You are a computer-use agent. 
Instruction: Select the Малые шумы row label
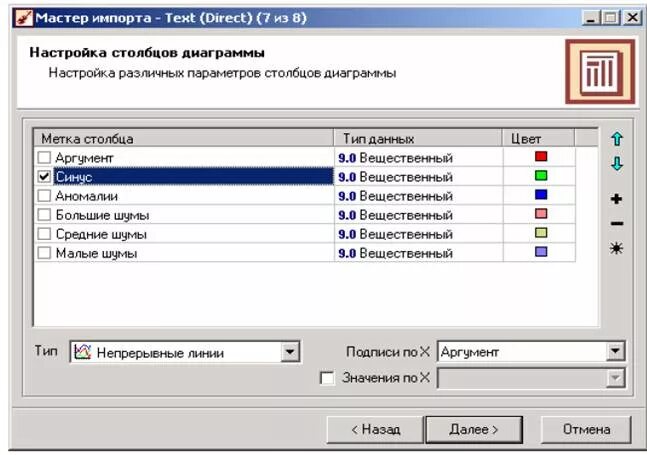[96, 253]
